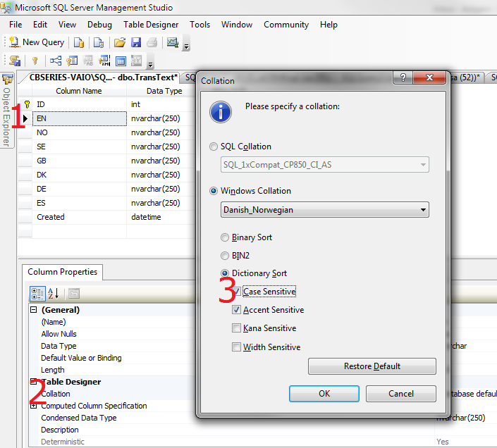Viewport: 497px width, 448px height.
Task: Select the Binary Sort option
Action: [225, 237]
